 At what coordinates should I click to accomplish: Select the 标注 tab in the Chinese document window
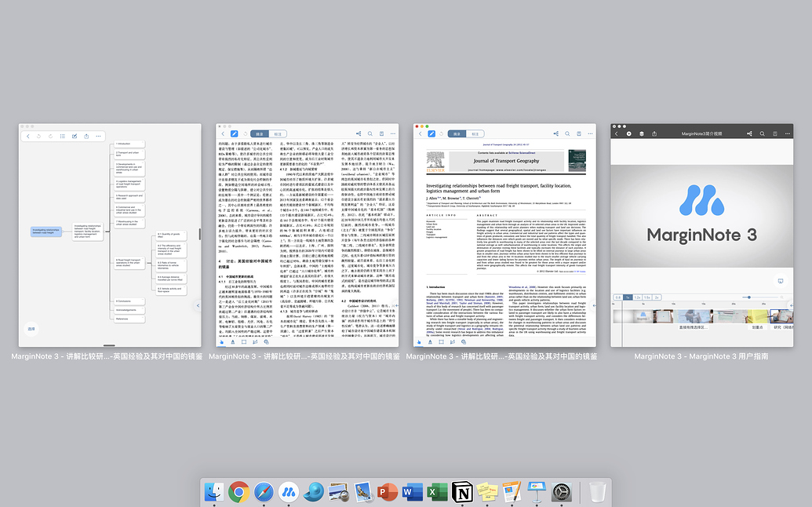[x=279, y=134]
